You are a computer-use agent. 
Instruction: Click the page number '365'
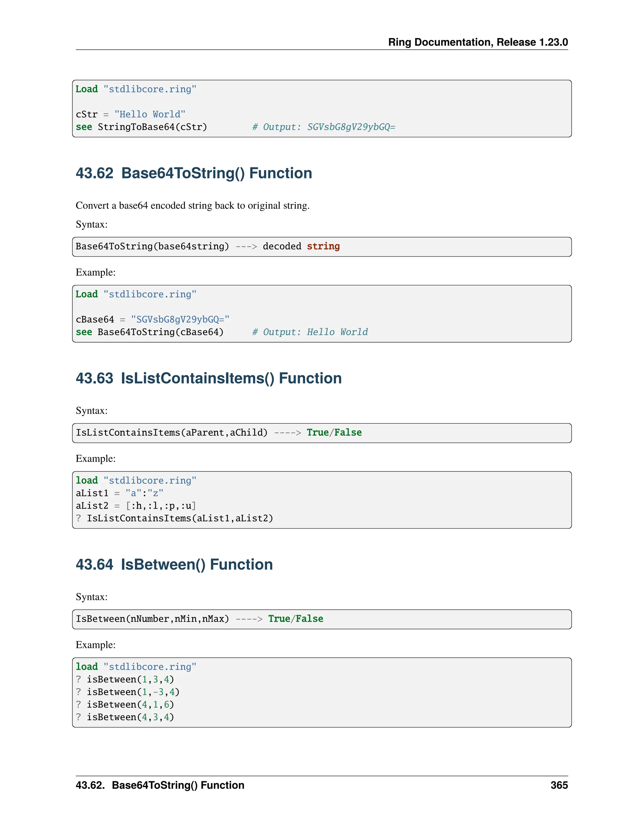click(x=559, y=785)
